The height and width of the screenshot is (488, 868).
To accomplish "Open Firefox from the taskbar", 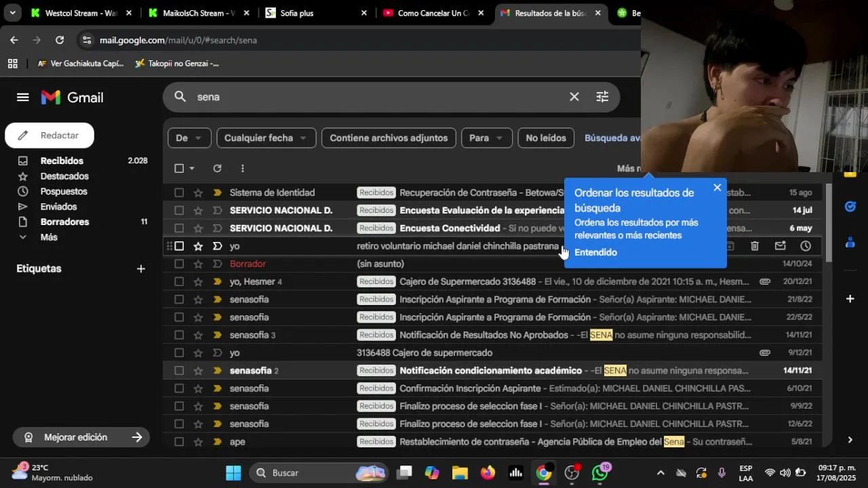I will click(488, 472).
